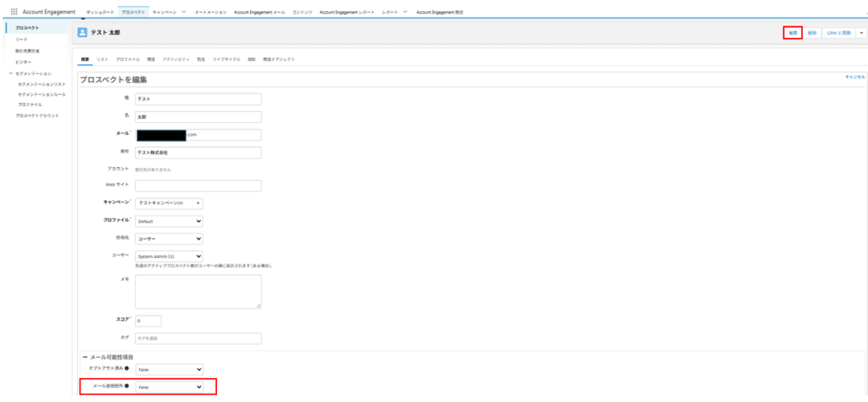Screen dimensions: 868x402
Task: Open the ユーザー dropdown showing System Admin
Action: pyautogui.click(x=169, y=256)
